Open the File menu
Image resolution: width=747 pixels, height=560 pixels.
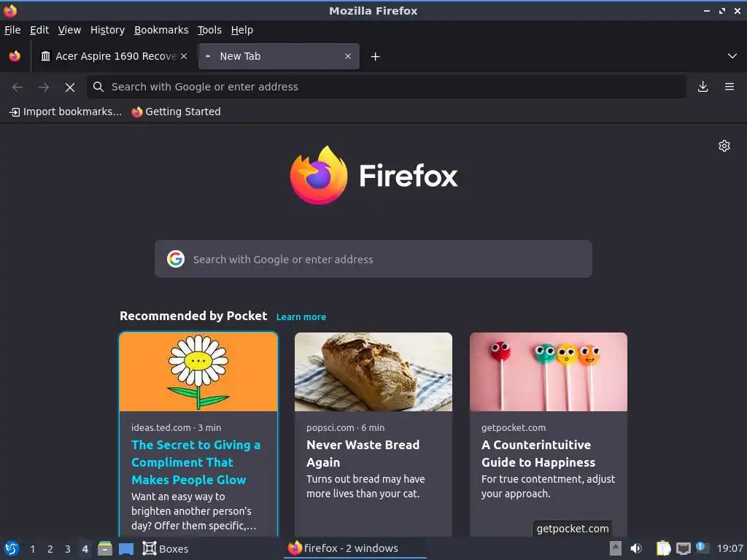tap(12, 30)
